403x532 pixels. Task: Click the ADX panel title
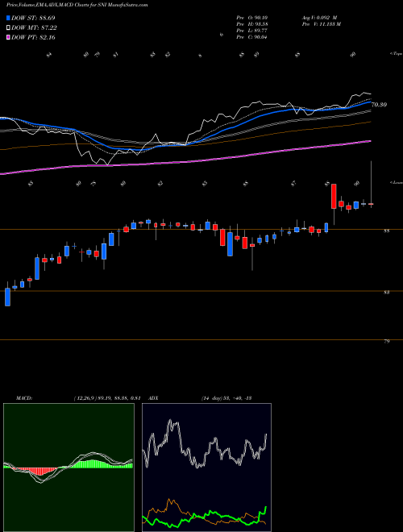coord(153,398)
